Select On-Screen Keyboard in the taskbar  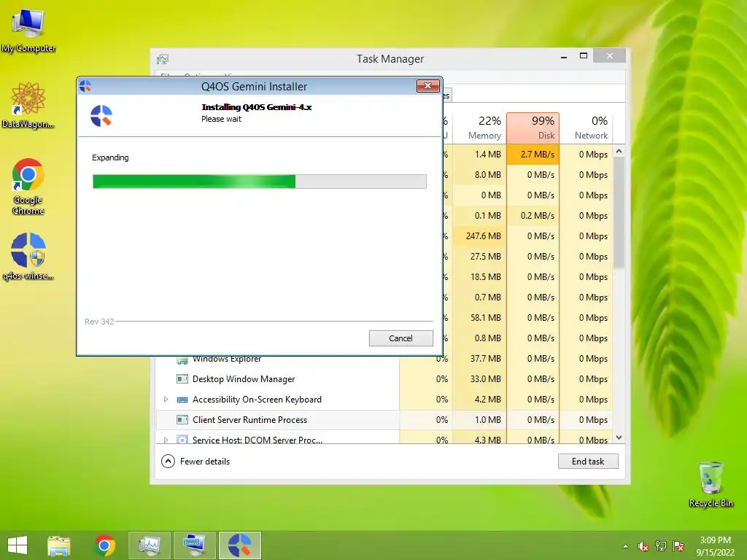[x=195, y=545]
